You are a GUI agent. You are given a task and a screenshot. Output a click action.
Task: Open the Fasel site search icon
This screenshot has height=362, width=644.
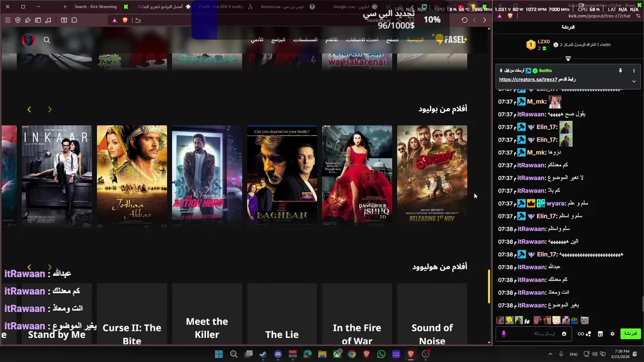[47, 40]
